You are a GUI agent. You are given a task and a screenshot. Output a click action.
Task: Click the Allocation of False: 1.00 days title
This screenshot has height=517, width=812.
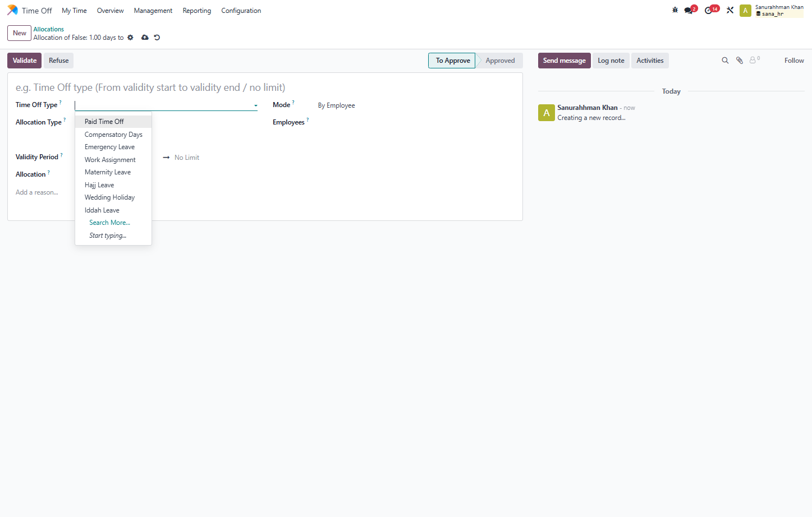(79, 38)
